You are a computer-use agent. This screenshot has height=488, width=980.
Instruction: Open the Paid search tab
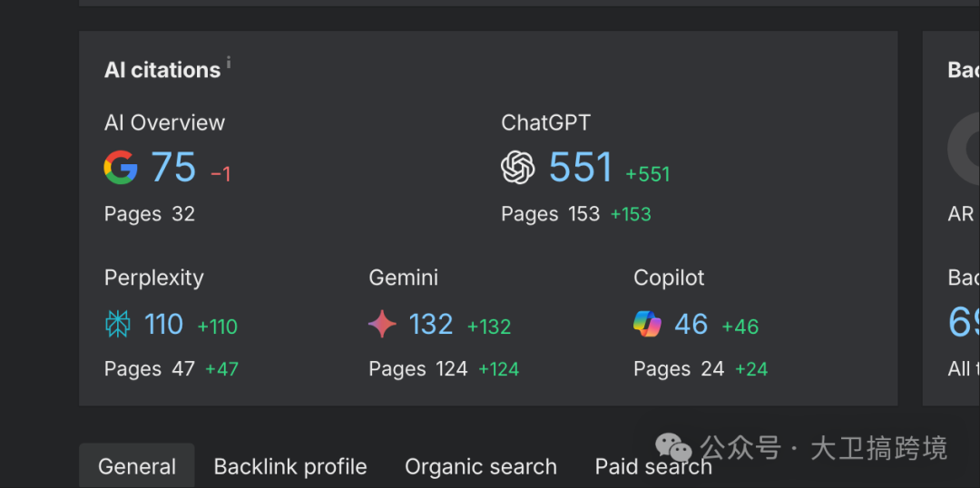653,466
